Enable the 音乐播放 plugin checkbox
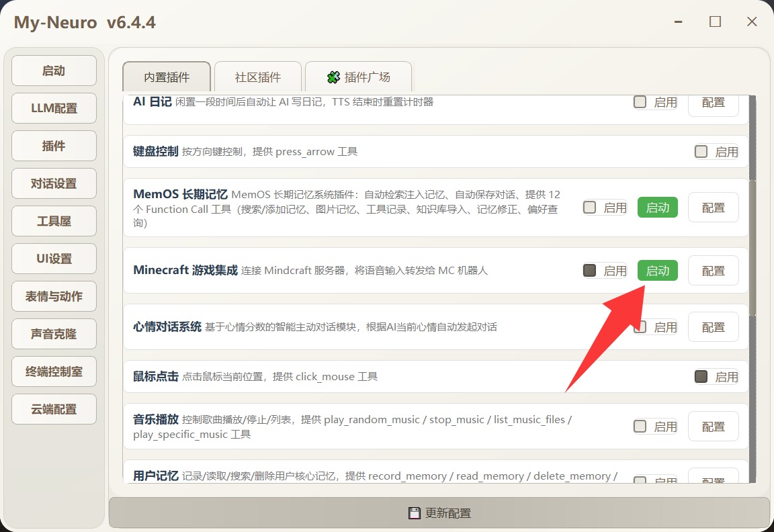 [x=641, y=427]
